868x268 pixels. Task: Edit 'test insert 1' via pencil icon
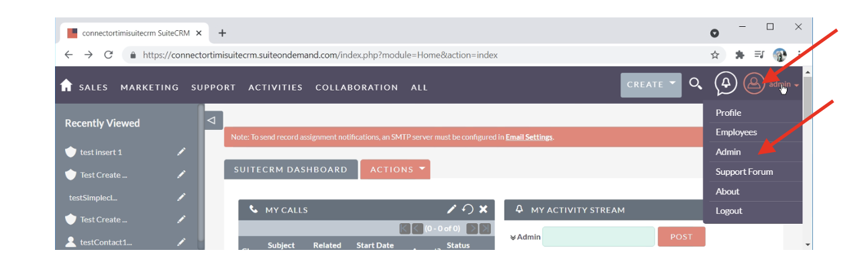coord(181,152)
